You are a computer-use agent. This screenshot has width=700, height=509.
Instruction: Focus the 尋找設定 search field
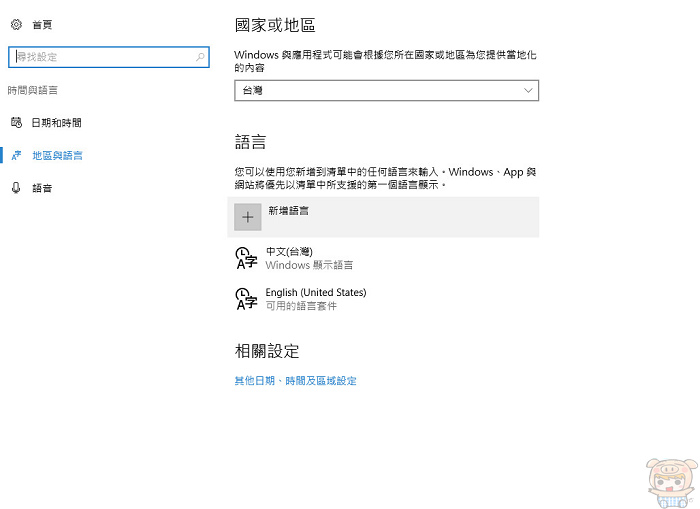pos(108,57)
